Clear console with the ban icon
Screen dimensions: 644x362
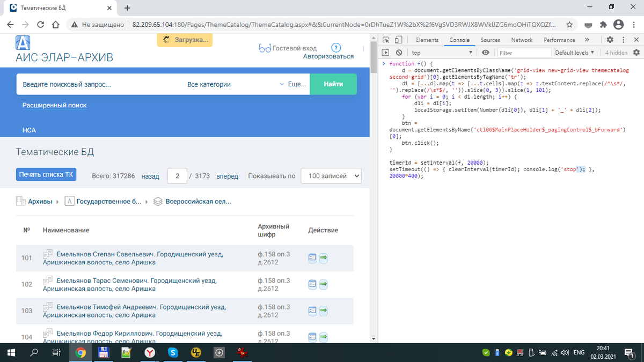pos(399,53)
